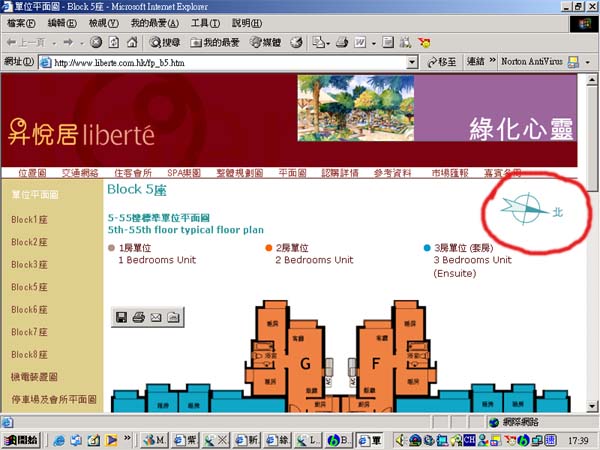Screen dimensions: 600x450
Task: Expand the address bar URL dropdown
Action: [x=411, y=62]
